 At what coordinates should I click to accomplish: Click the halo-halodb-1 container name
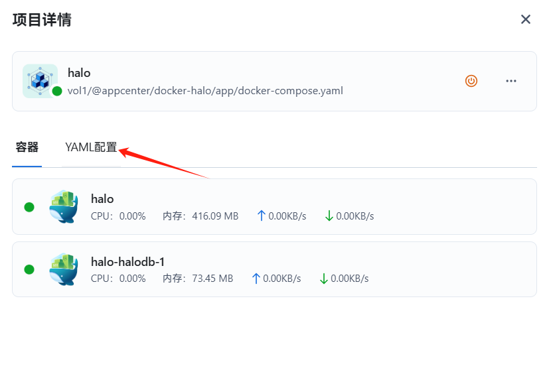click(127, 262)
